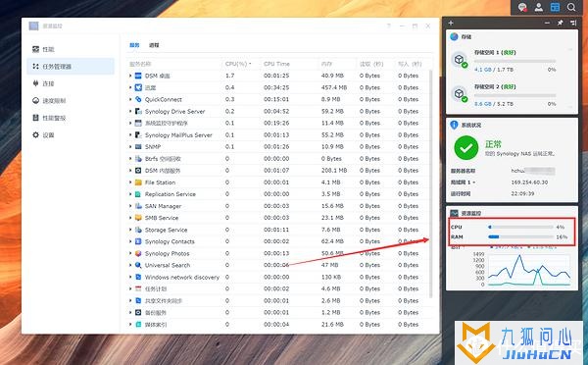Switch to the 进程 tab
The image size is (588, 365).
coord(154,45)
